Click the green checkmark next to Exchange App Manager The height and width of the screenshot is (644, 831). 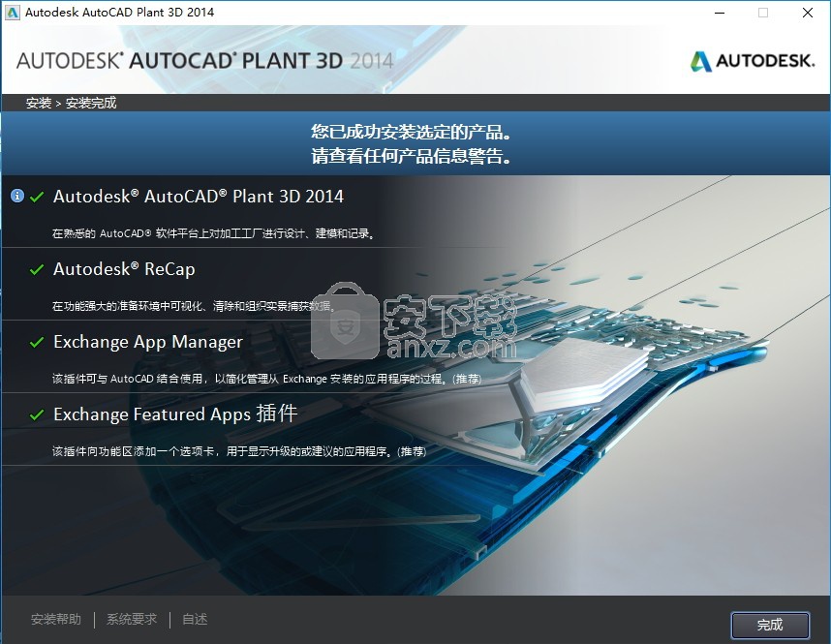pyautogui.click(x=37, y=343)
